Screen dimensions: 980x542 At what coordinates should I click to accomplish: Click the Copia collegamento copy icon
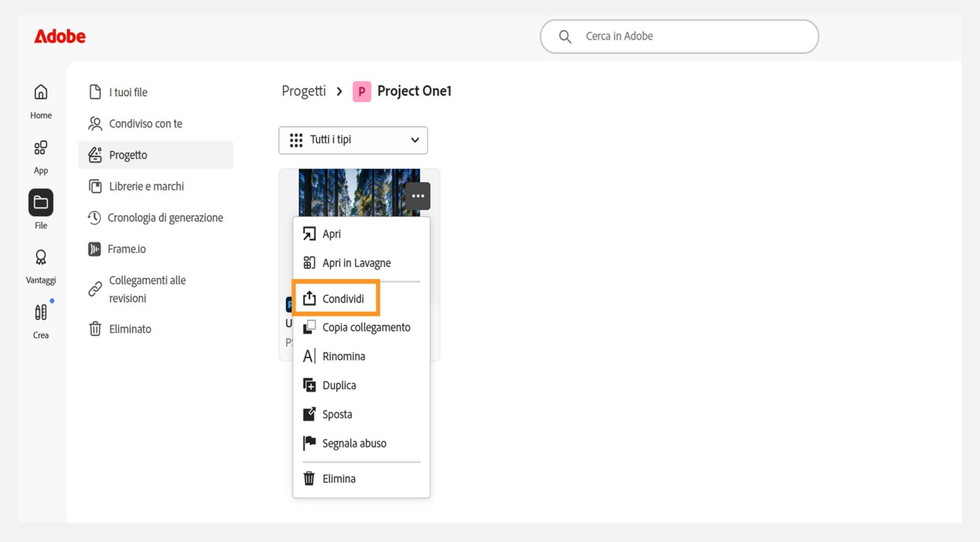309,327
